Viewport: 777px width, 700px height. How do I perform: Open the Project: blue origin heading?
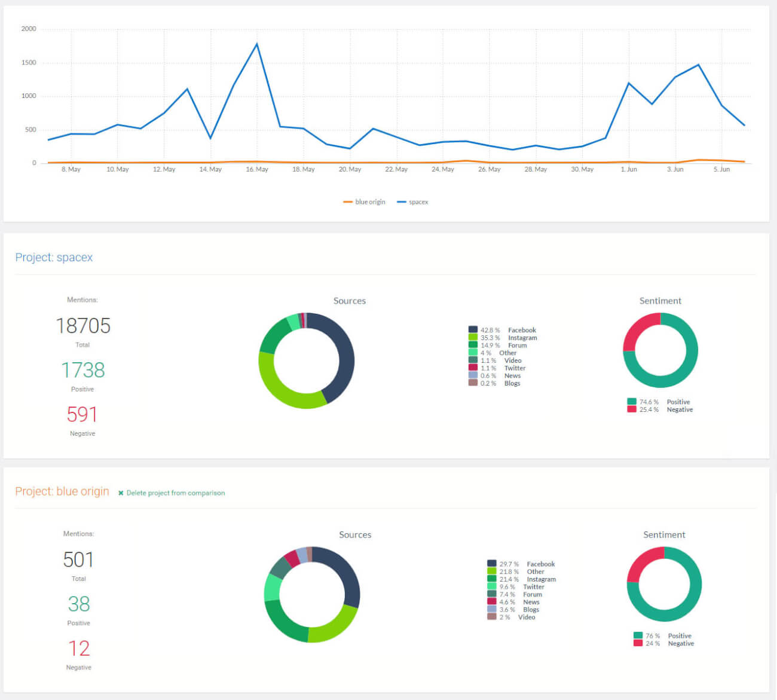point(62,491)
